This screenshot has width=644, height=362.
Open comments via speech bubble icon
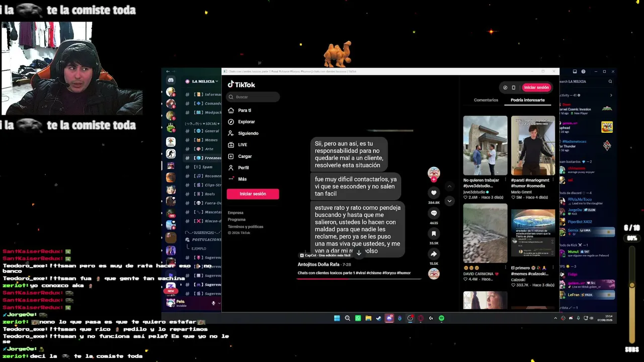click(434, 213)
